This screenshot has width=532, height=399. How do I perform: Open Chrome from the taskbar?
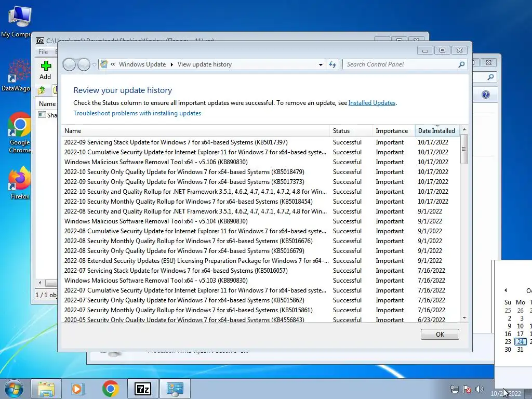pos(110,389)
